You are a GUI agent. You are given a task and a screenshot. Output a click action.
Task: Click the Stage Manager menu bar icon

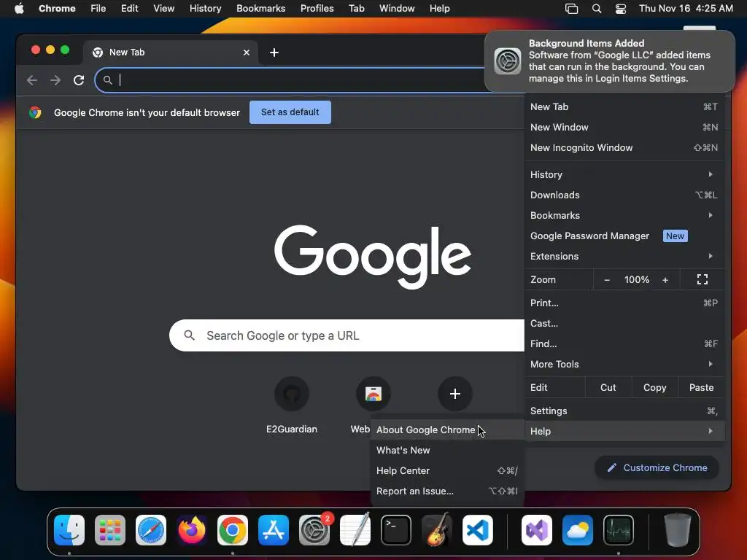[572, 9]
